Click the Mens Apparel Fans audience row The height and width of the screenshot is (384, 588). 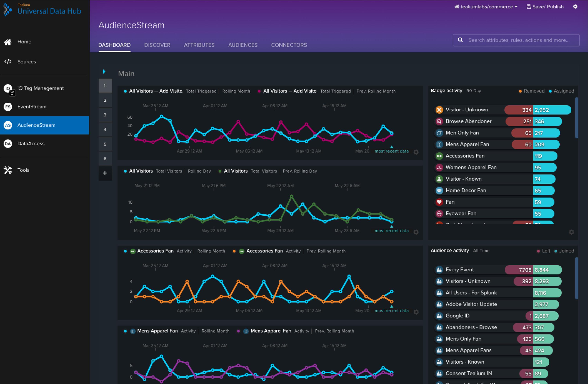493,350
